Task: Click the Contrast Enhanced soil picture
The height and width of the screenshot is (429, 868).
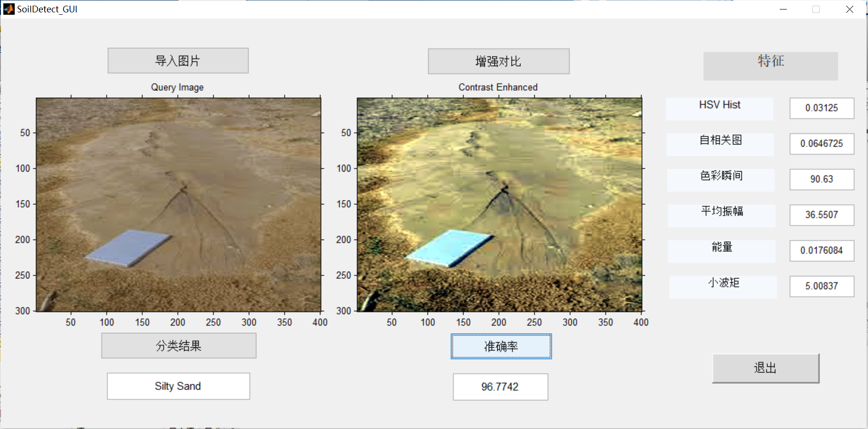Action: pyautogui.click(x=499, y=205)
